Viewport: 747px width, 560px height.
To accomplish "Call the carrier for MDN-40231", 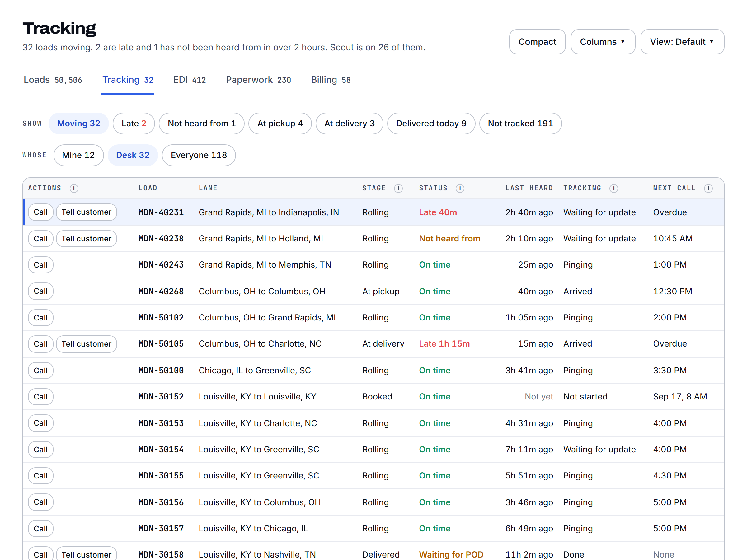I will pos(40,212).
